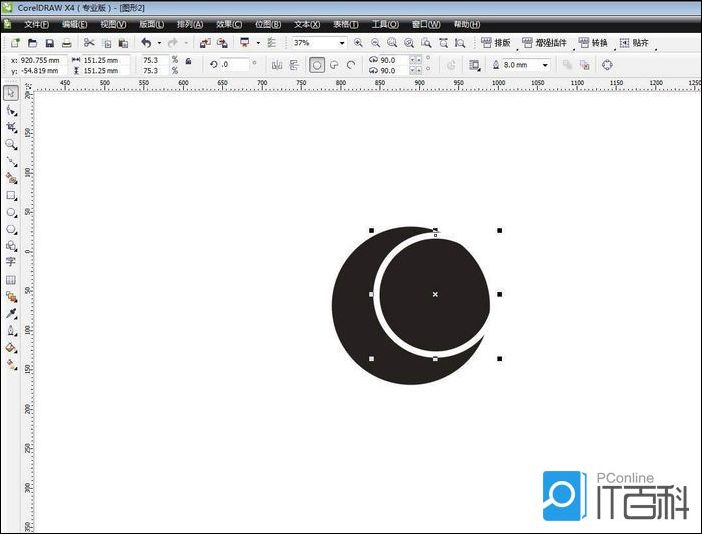Image resolution: width=702 pixels, height=534 pixels.
Task: Create a new document
Action: [15, 43]
